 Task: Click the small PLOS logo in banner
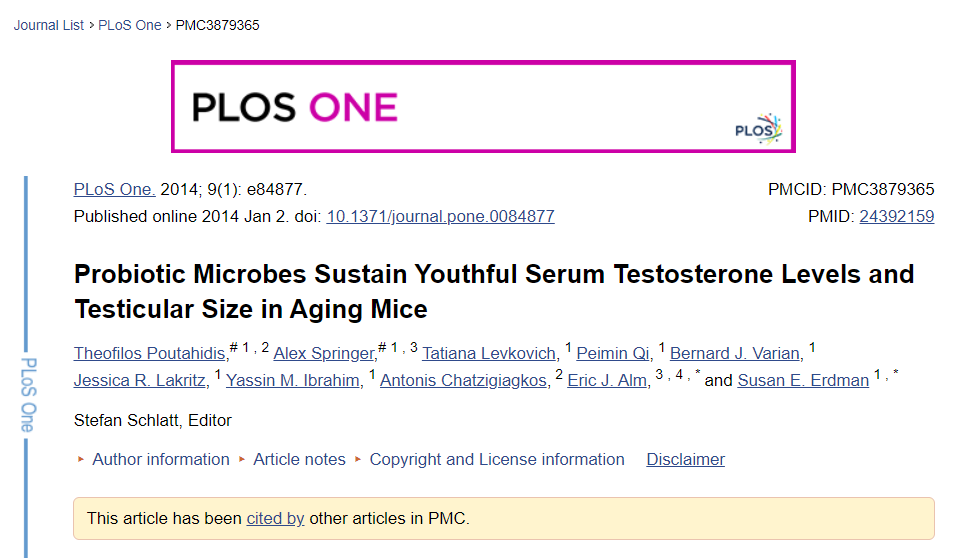click(758, 129)
